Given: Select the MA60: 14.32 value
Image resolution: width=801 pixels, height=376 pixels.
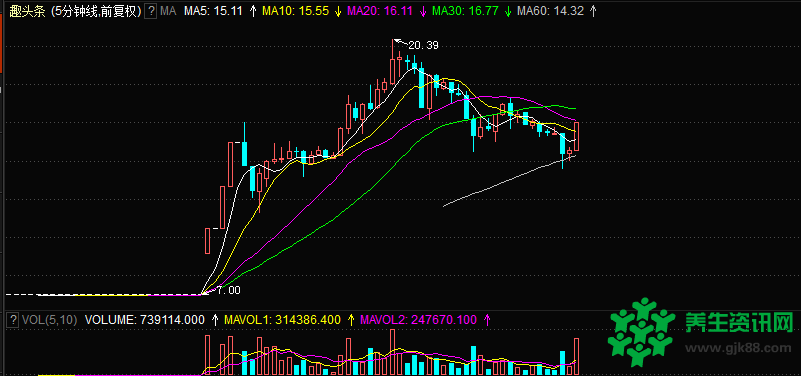Looking at the screenshot, I should click(x=550, y=11).
